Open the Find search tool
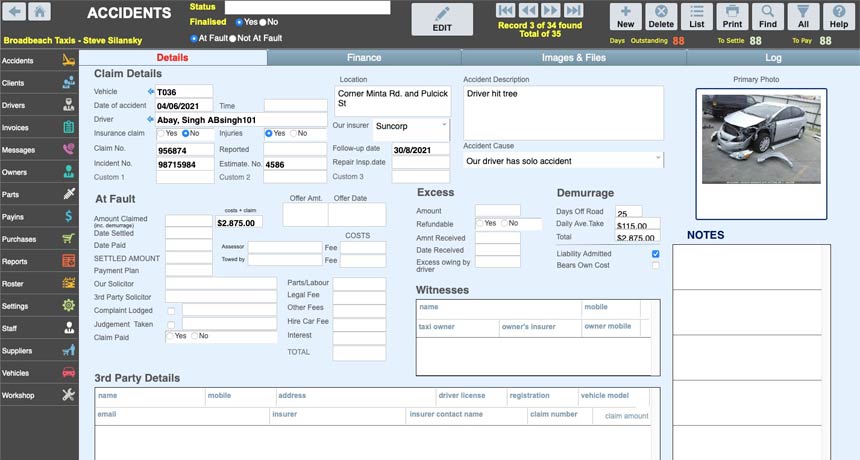 click(x=768, y=16)
